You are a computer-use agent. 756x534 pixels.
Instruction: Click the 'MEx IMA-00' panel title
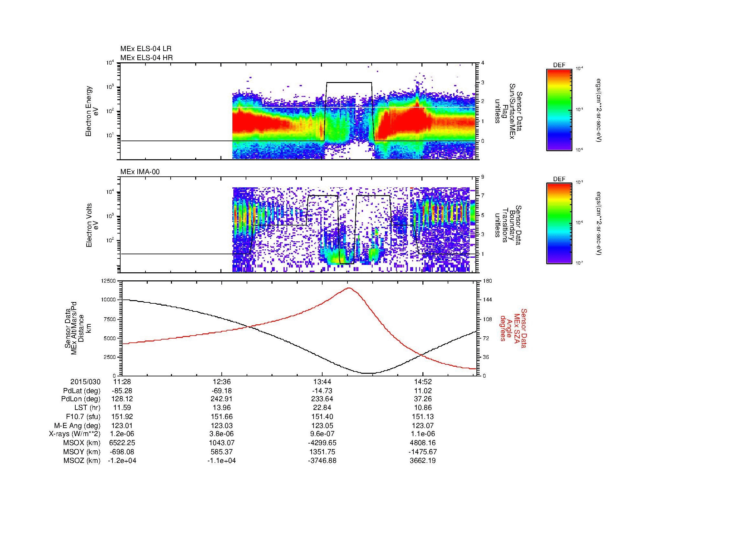[x=140, y=172]
